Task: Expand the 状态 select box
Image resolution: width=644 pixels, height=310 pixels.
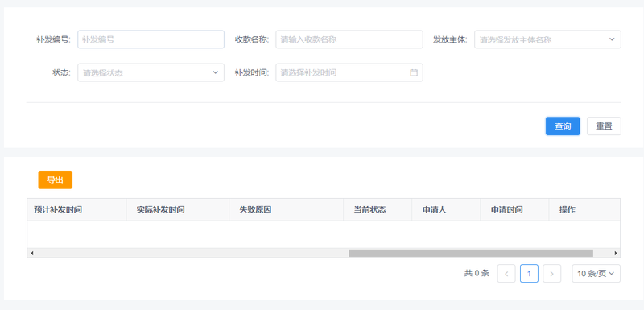Action: click(x=151, y=72)
